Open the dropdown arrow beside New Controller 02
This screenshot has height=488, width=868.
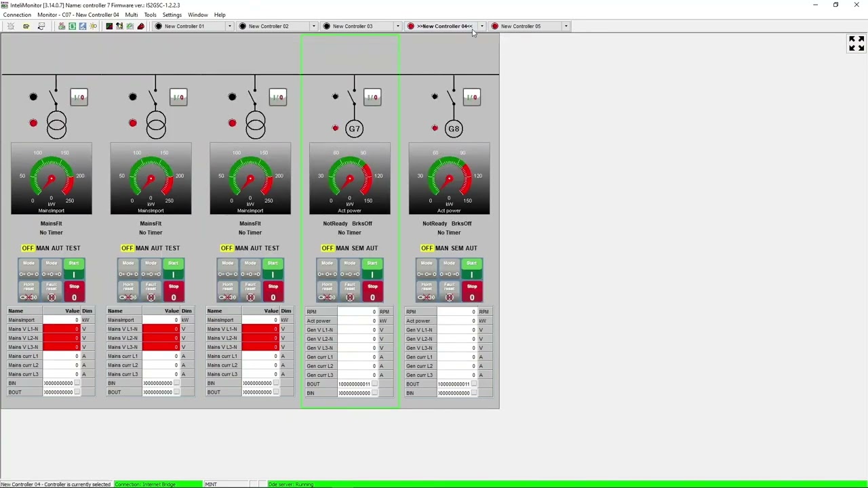pyautogui.click(x=313, y=26)
